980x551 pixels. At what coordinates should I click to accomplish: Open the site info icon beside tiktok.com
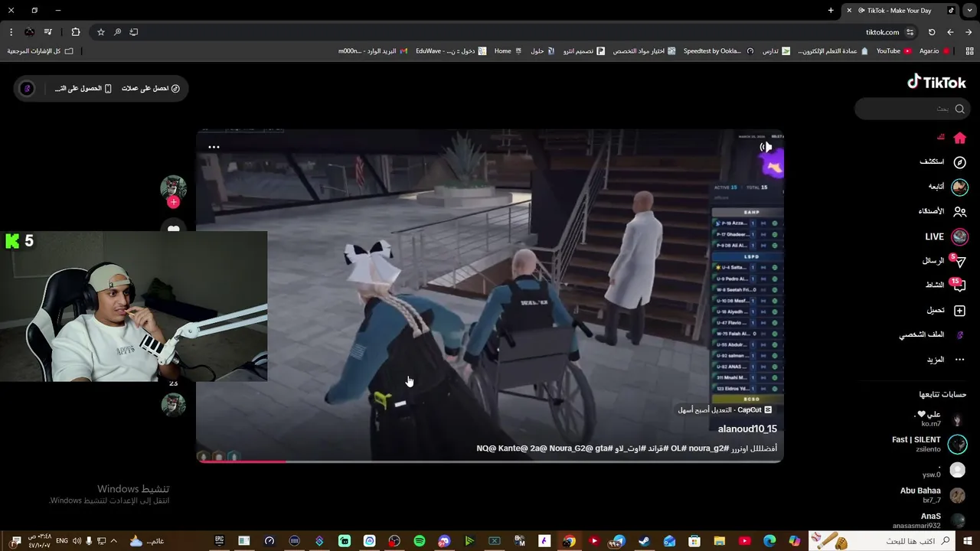point(910,32)
